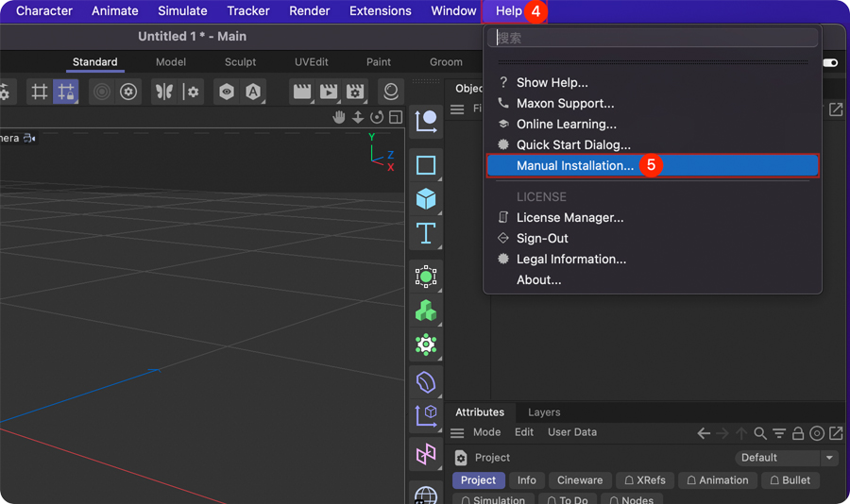850x504 pixels.
Task: Select the rectangle spline tool
Action: pos(426,165)
